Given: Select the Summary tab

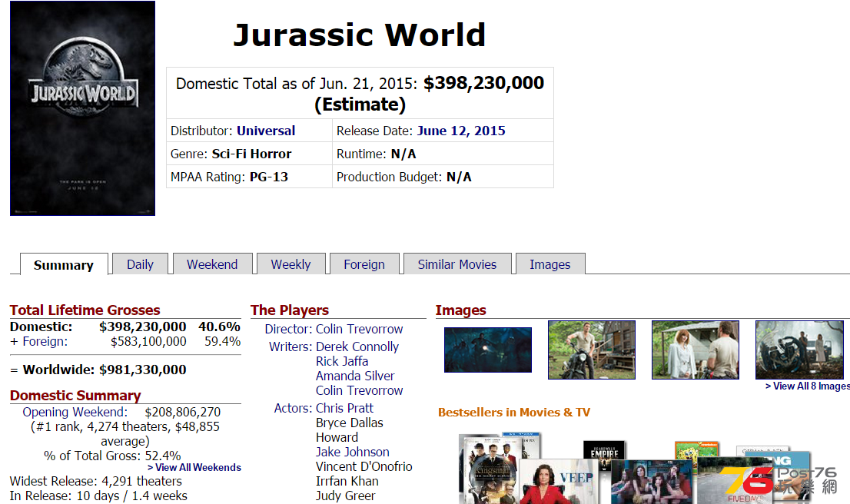Looking at the screenshot, I should click(64, 264).
